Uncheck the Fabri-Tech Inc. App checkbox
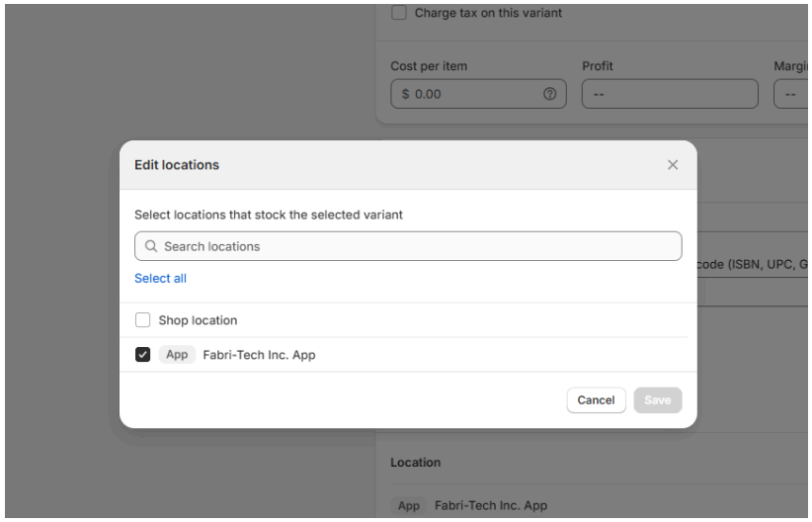 (x=143, y=355)
